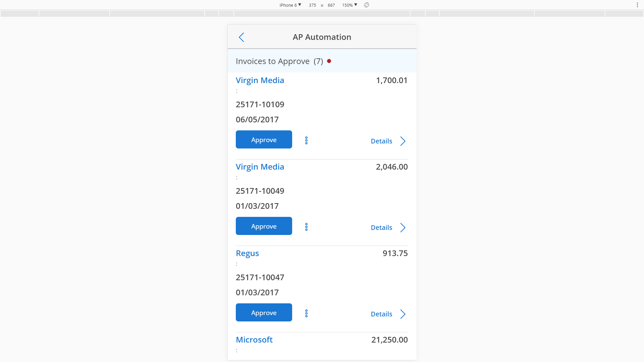Open the iPhone 6 device dropdown
This screenshot has width=644, height=362.
coord(290,5)
